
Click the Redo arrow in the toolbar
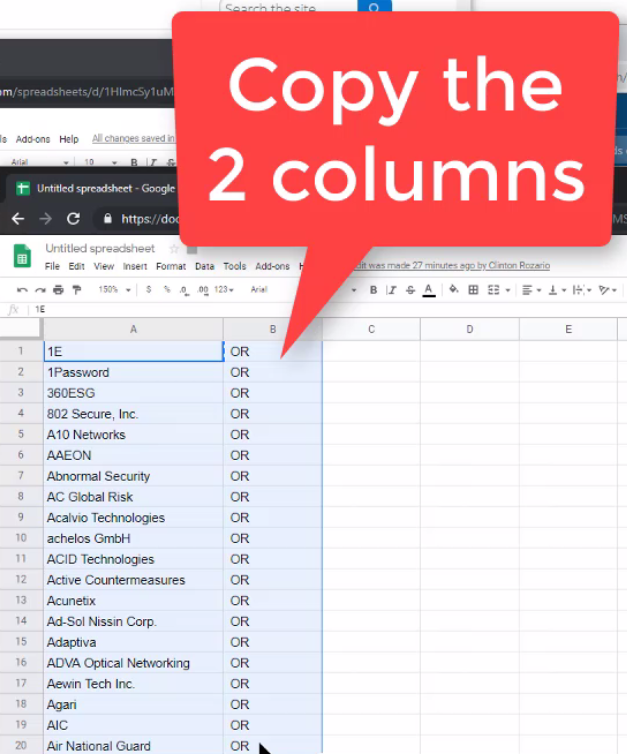[x=40, y=290]
